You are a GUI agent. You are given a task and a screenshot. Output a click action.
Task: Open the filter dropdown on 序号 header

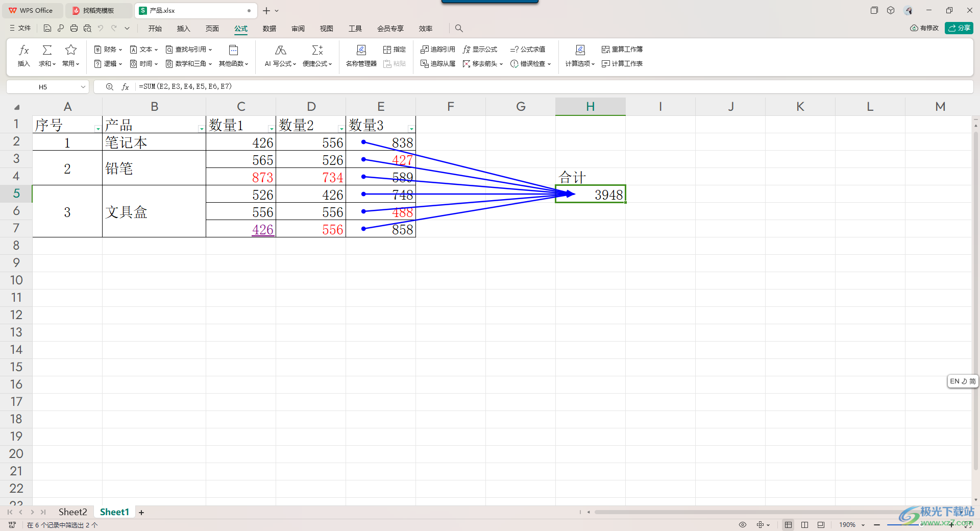click(97, 129)
